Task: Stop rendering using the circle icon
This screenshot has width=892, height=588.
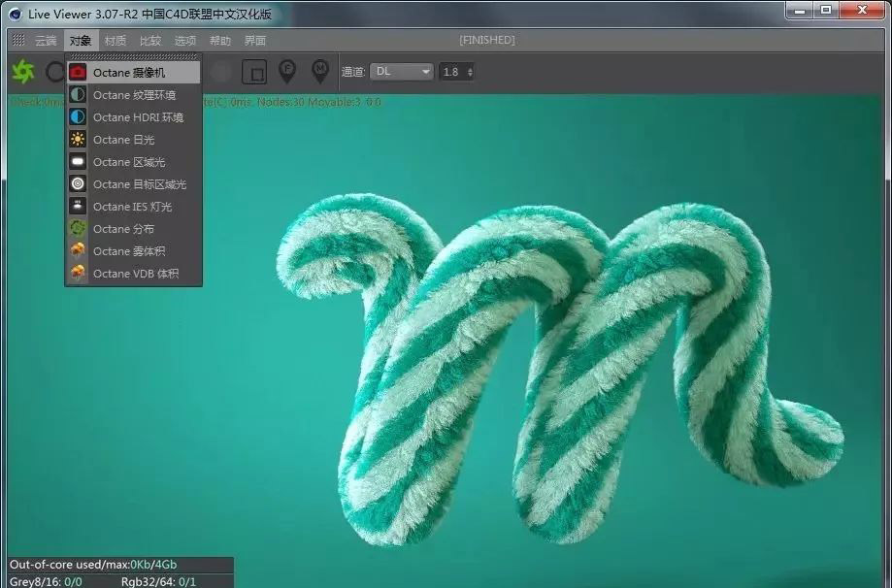Action: [x=55, y=71]
